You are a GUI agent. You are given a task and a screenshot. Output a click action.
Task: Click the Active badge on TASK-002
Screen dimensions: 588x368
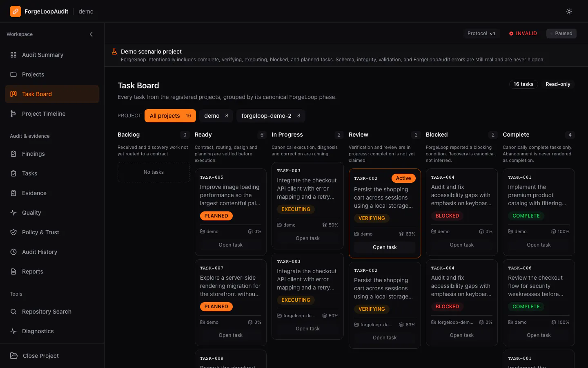(x=403, y=178)
